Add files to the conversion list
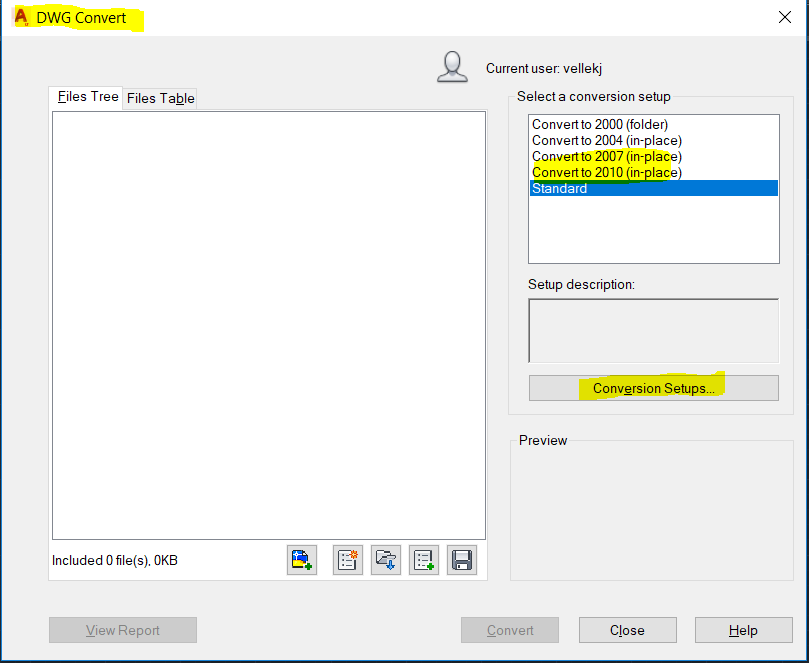Image resolution: width=809 pixels, height=663 pixels. point(301,560)
